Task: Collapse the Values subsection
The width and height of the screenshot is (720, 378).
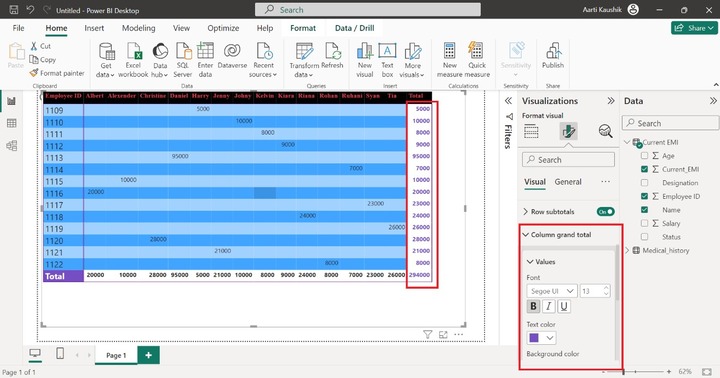Action: click(x=530, y=262)
